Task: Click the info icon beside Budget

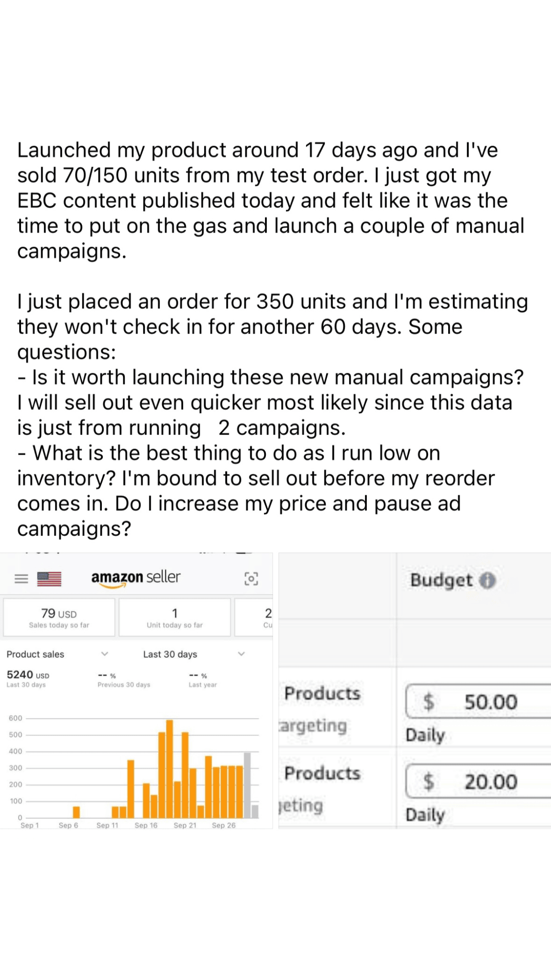Action: click(x=487, y=580)
